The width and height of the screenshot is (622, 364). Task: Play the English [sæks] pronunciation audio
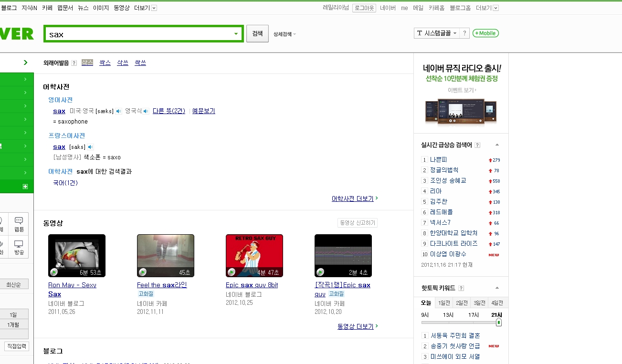click(118, 111)
